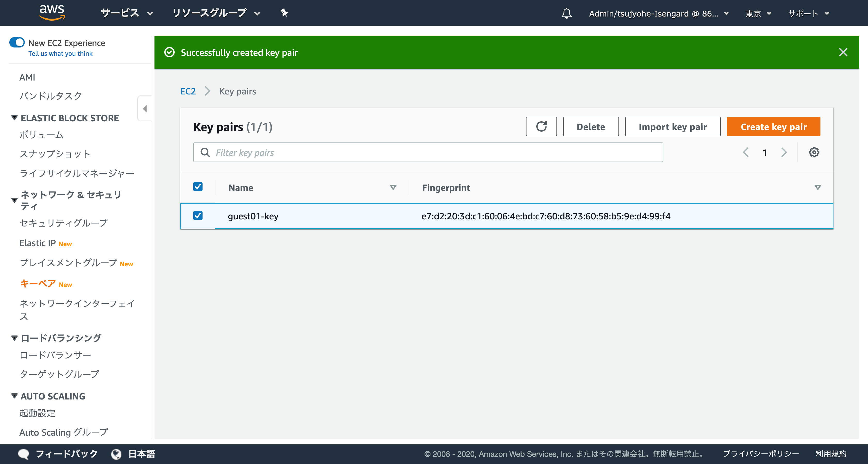This screenshot has height=464, width=868.
Task: Click Key pairs breadcrumb text
Action: [x=238, y=91]
